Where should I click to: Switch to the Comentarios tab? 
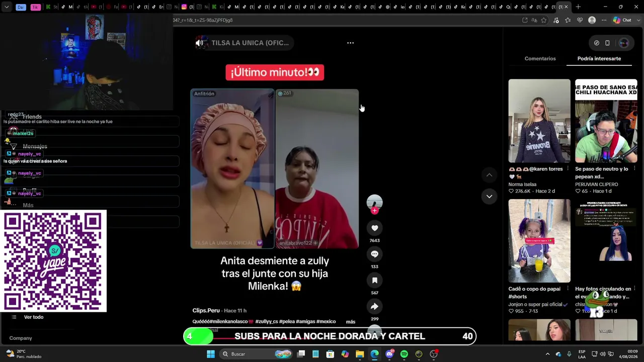tap(540, 59)
